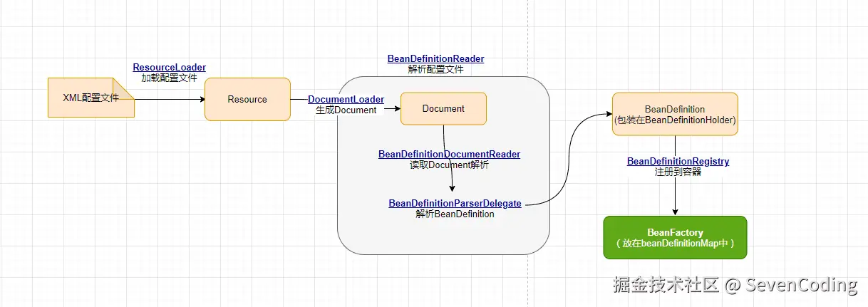Follow the BeanDefinitionReader link
The width and height of the screenshot is (868, 307).
(435, 58)
